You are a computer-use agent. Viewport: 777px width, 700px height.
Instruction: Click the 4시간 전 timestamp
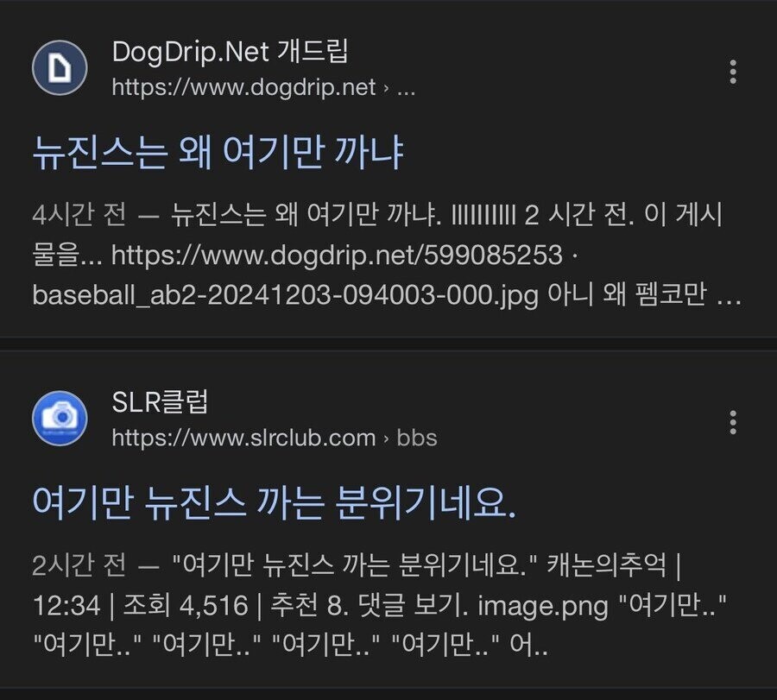click(79, 216)
